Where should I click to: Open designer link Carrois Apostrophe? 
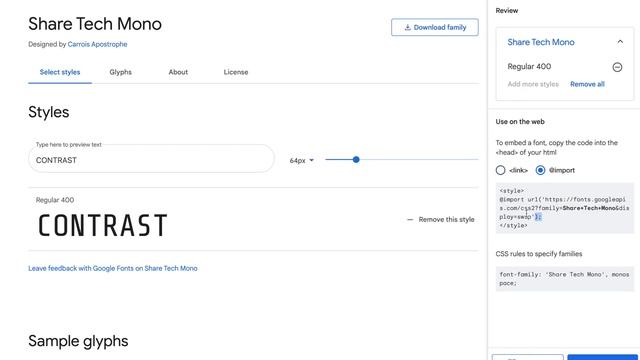click(97, 44)
